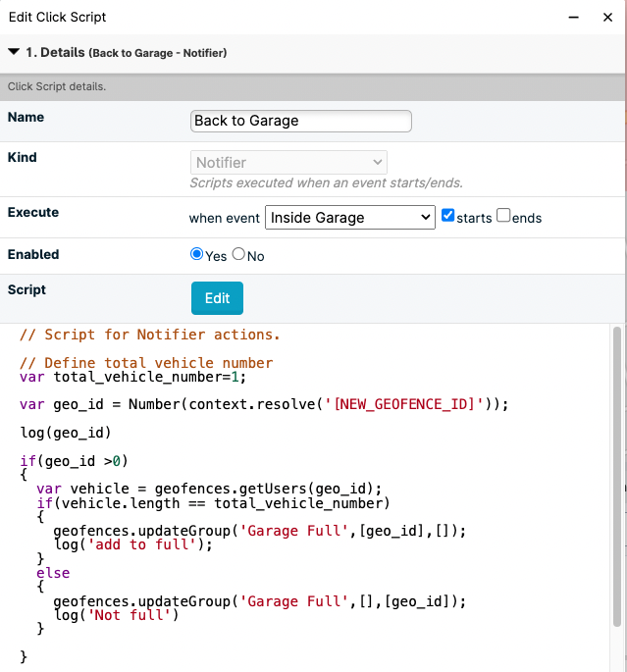Click the 'var total_vehicle_number=1;' line

tap(132, 377)
